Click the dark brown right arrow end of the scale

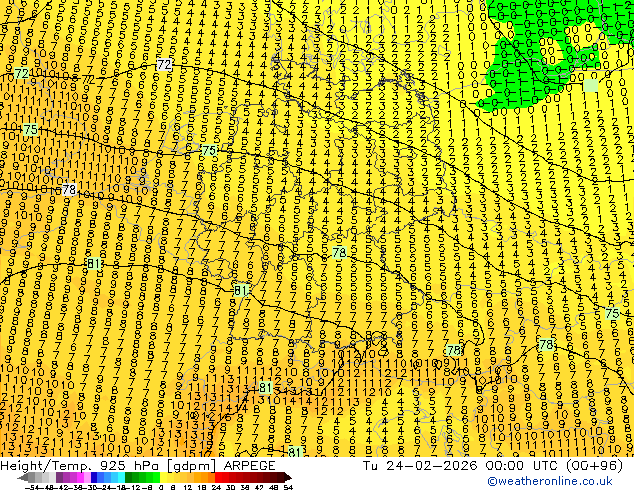(x=288, y=477)
